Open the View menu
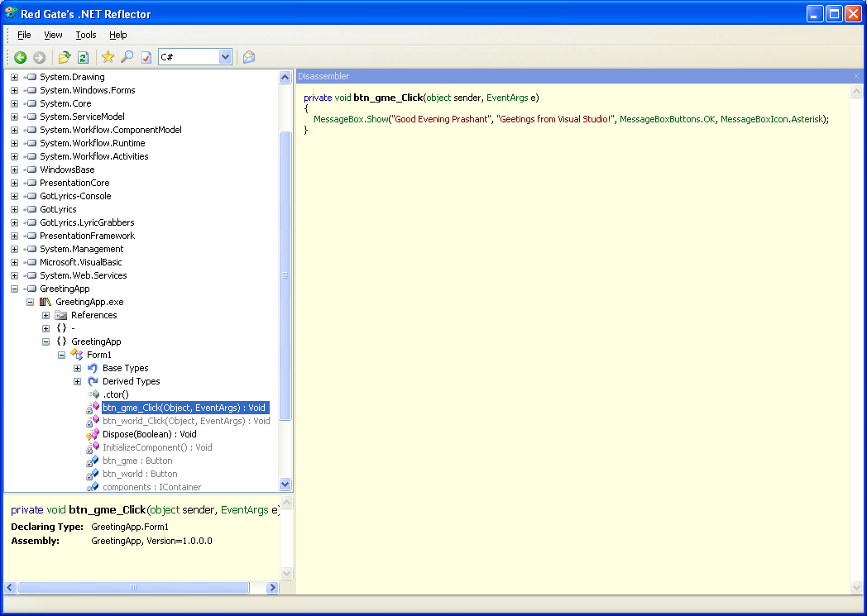Screen dimensions: 867x616 point(53,35)
